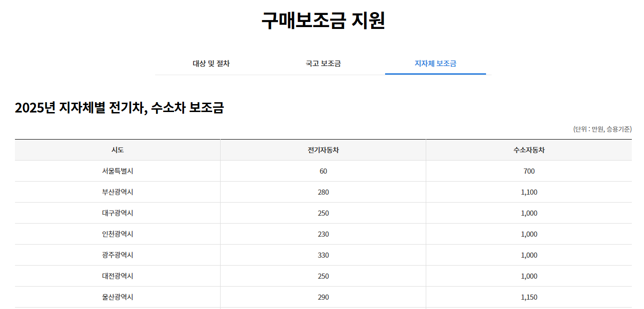Click the 2025년 지자체별 전기차, 수소차 보조금 heading
Screen dimensions: 644x309
[x=119, y=108]
